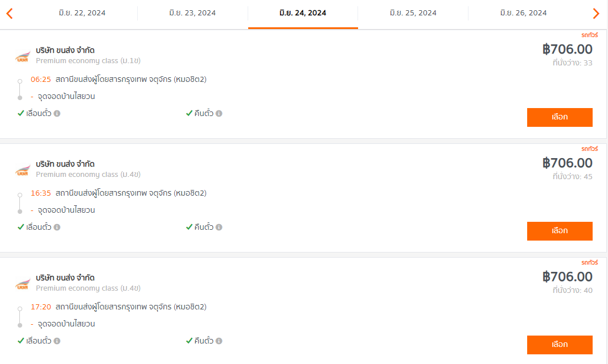Open info icon beside คืนตั๋ว on the 06:25 trip

219,113
